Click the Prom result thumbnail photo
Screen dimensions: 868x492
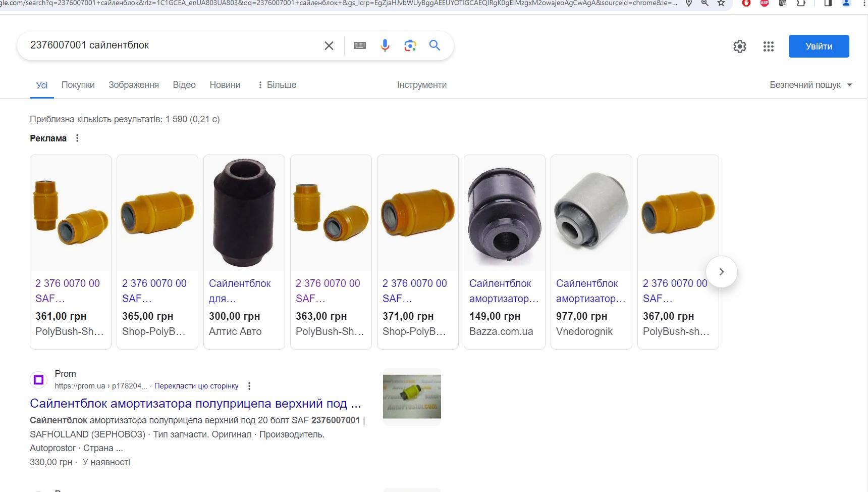click(x=412, y=397)
